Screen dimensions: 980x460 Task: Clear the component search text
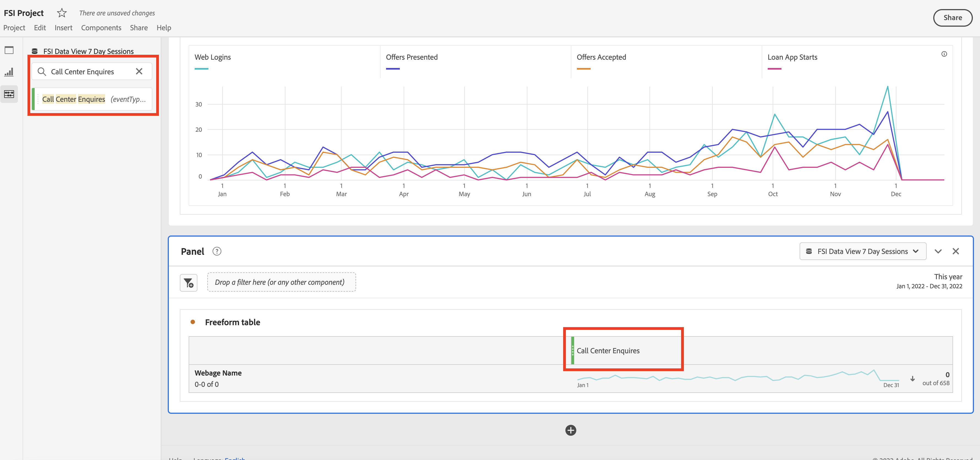[x=139, y=71]
